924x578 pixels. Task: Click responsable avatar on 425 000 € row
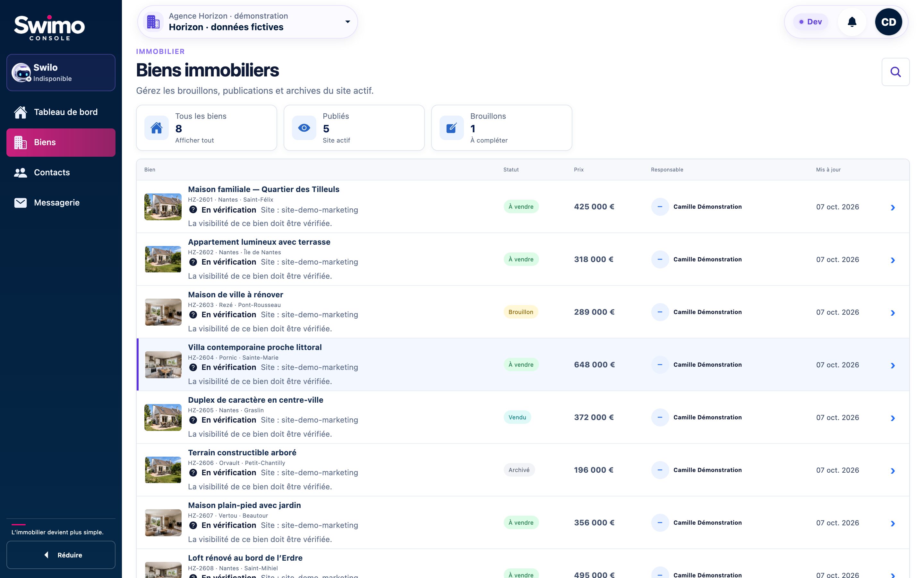coord(660,207)
